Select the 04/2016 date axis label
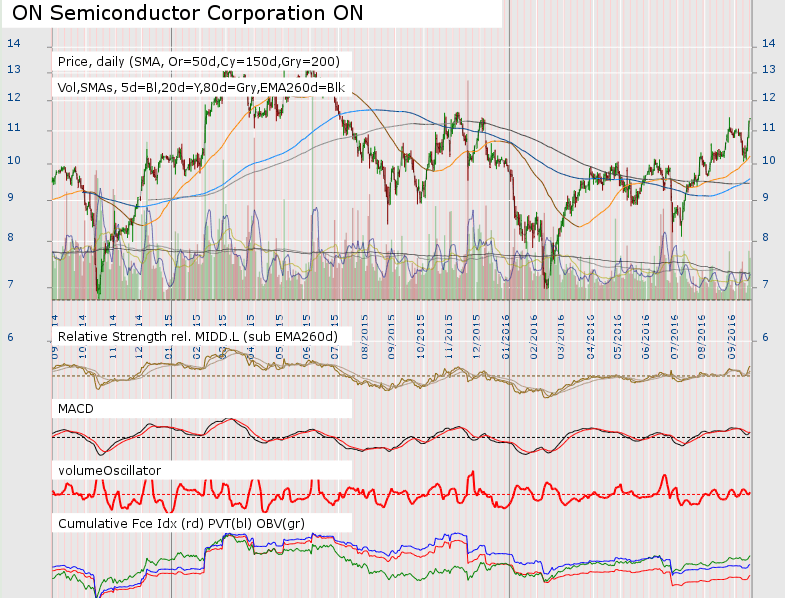The height and width of the screenshot is (598, 785). pos(590,337)
